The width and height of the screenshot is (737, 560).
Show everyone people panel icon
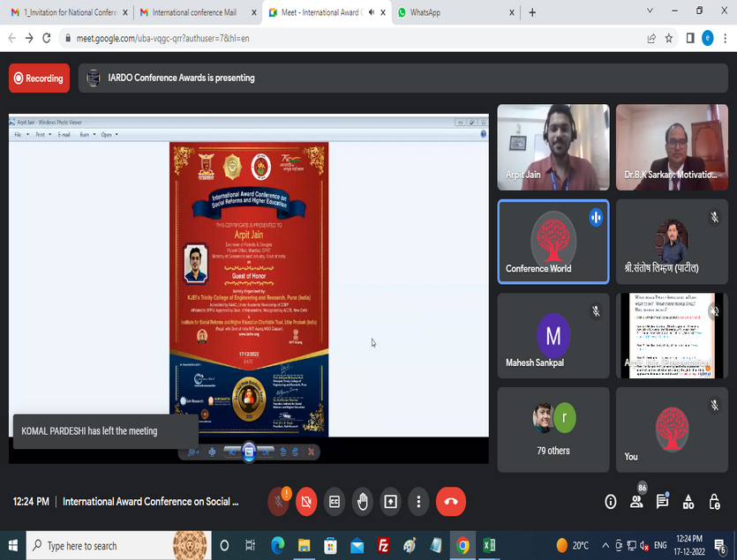pos(636,502)
